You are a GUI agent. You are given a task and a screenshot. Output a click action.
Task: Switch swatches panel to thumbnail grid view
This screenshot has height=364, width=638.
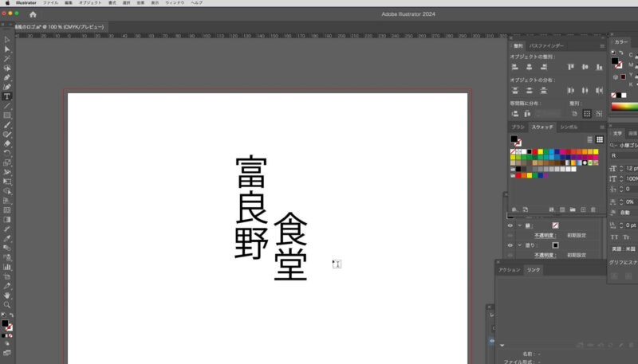point(600,139)
